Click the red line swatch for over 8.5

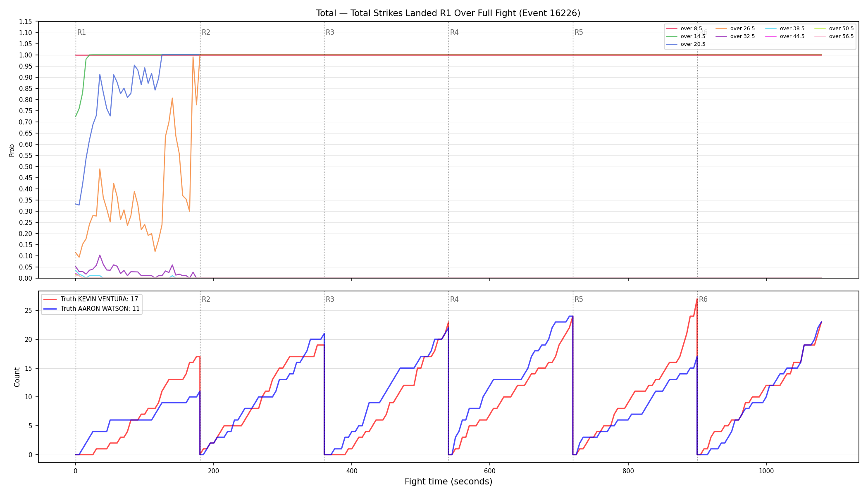coord(672,29)
